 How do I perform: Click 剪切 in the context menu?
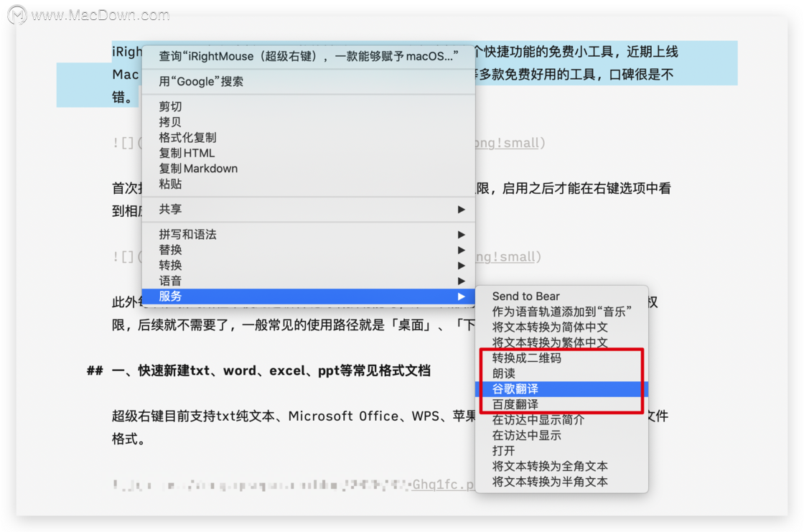(308, 106)
